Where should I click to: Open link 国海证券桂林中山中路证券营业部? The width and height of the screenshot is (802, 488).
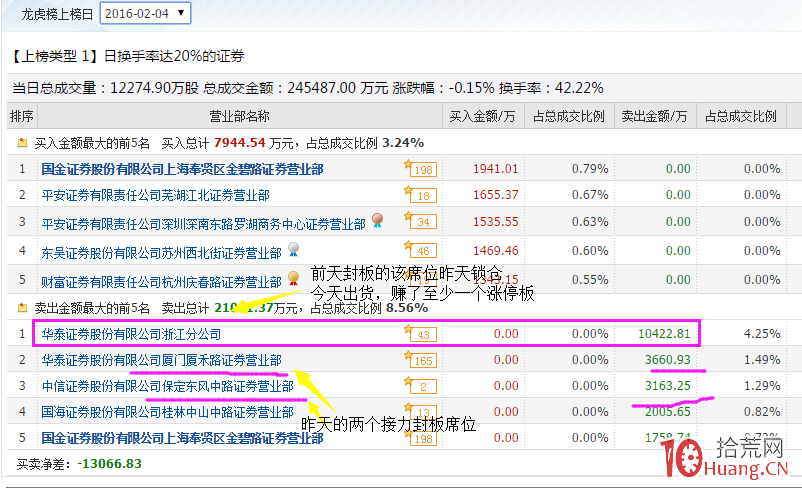click(167, 412)
